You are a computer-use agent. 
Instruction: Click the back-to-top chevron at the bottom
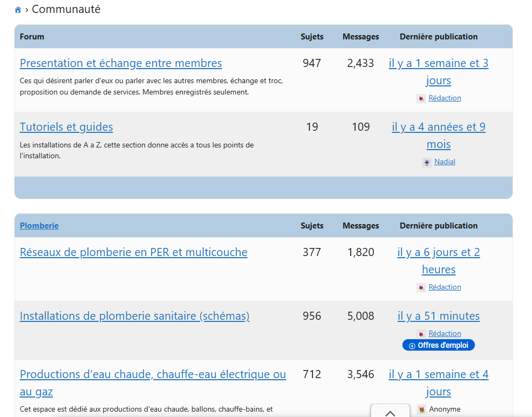pyautogui.click(x=390, y=413)
